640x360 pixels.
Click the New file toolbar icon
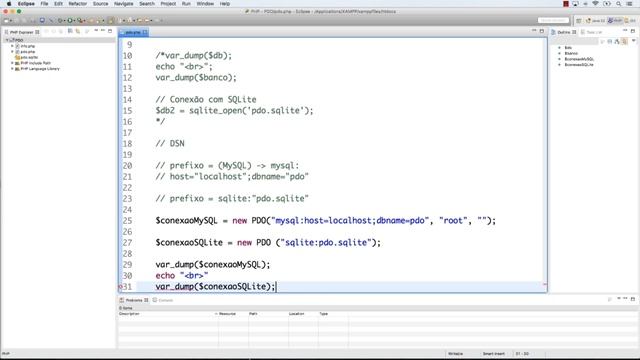pos(6,20)
